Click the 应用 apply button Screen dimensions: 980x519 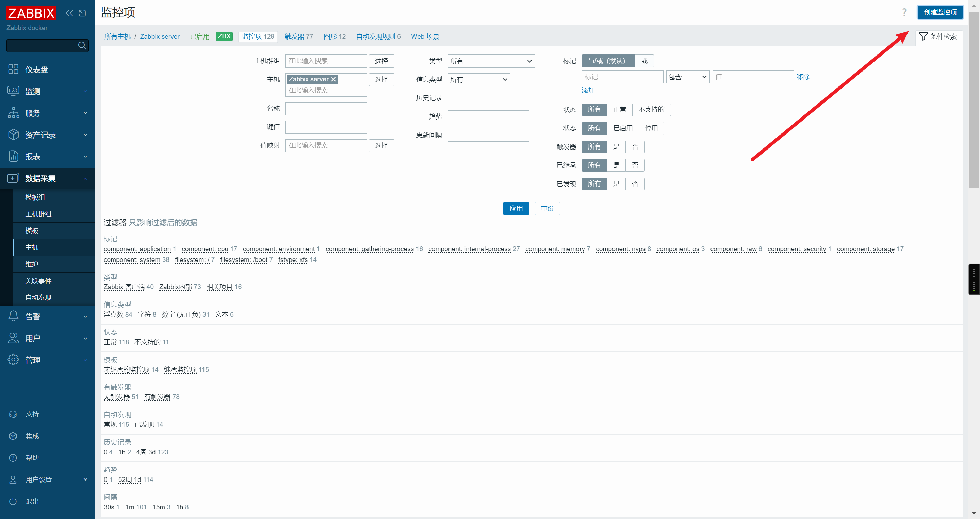pos(516,208)
